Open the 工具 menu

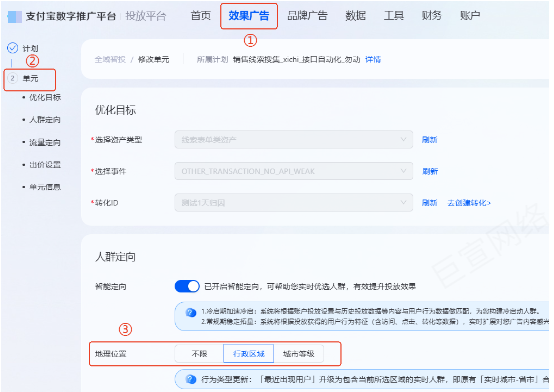point(394,16)
